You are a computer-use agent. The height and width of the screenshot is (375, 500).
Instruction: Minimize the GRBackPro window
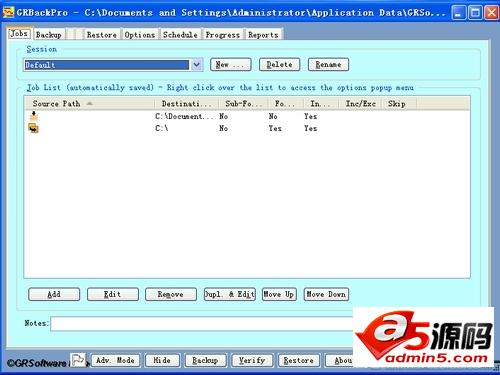click(x=459, y=13)
